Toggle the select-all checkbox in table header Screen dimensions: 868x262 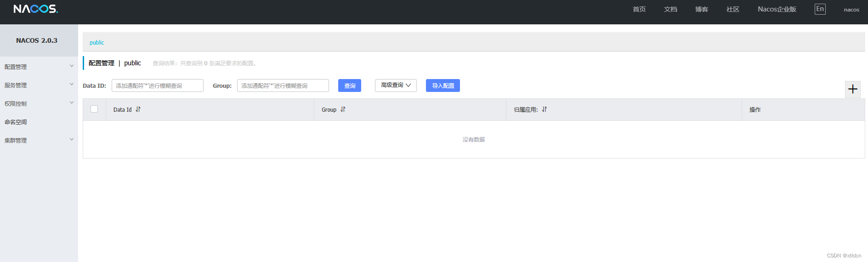click(94, 109)
